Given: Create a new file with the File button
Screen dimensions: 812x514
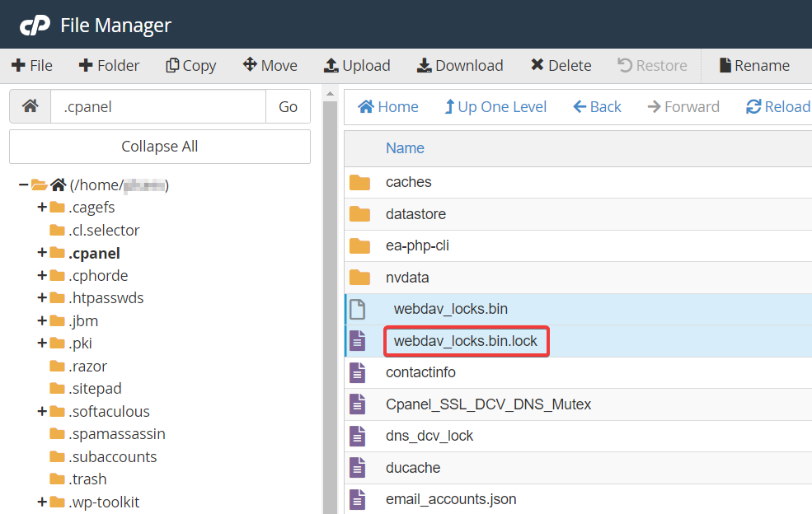Looking at the screenshot, I should [x=31, y=66].
